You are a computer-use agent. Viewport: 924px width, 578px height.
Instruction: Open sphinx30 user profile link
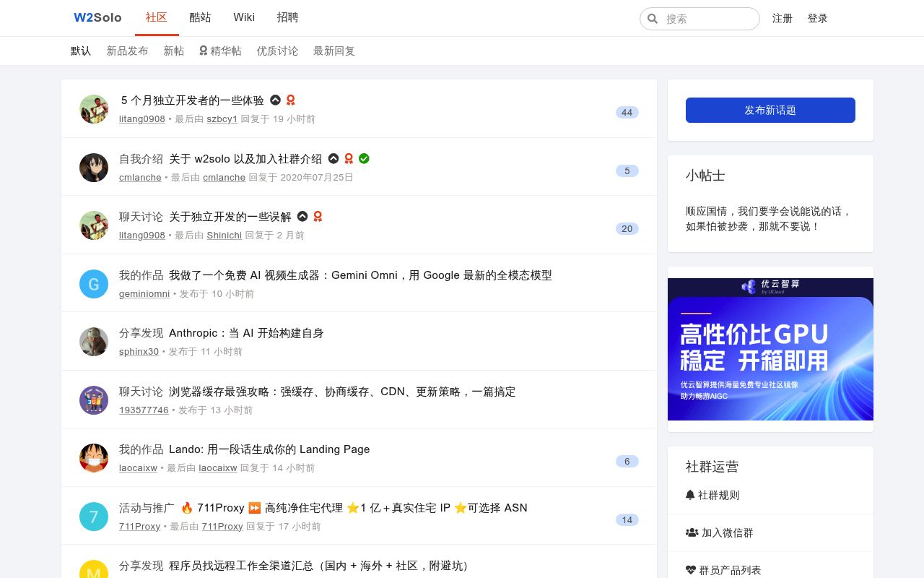coord(139,351)
